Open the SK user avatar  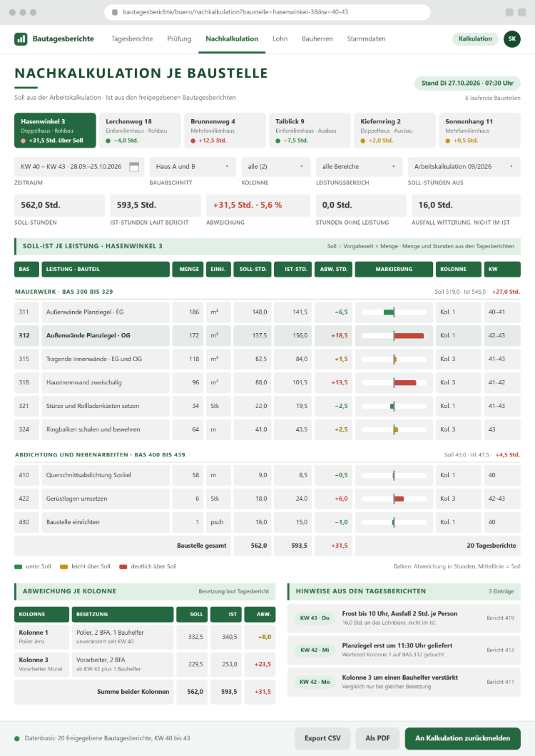point(512,39)
